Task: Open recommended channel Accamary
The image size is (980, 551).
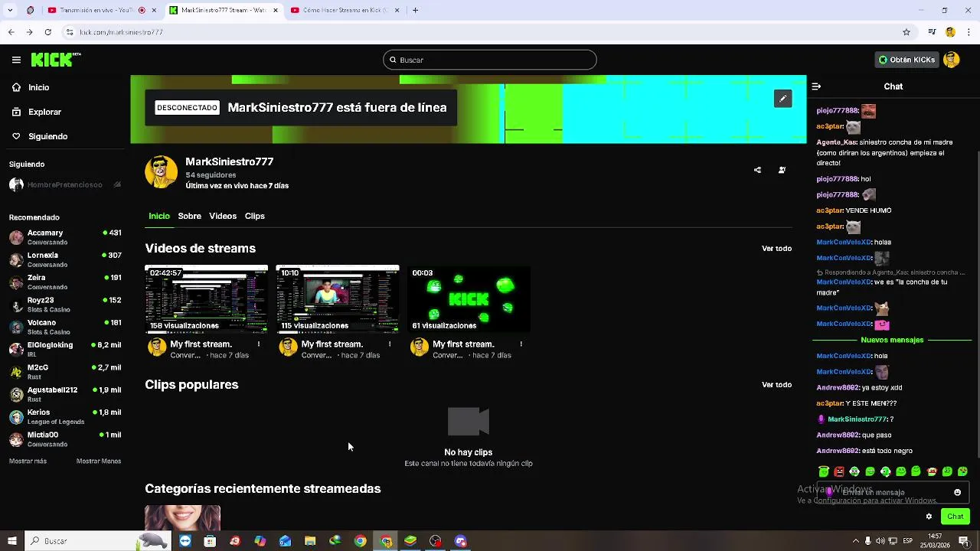Action: click(x=65, y=237)
